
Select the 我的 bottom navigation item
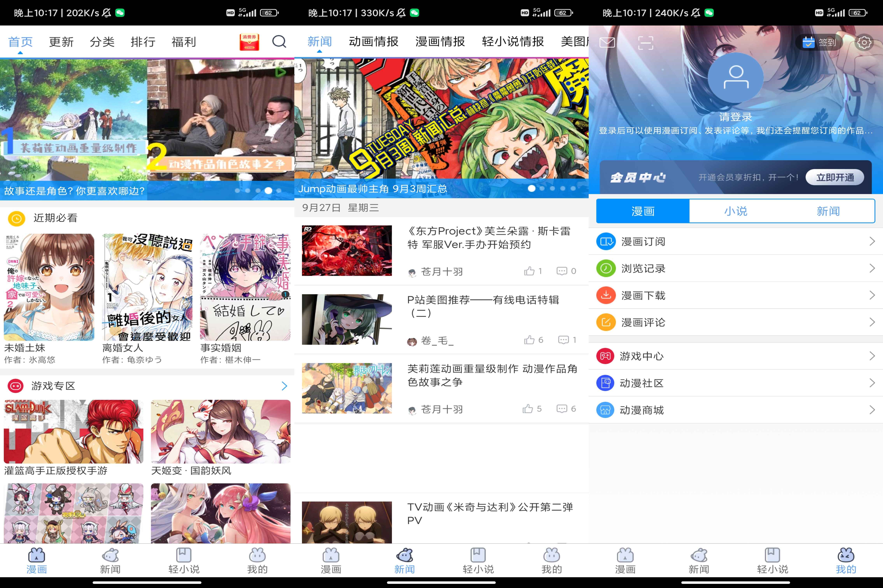click(846, 561)
